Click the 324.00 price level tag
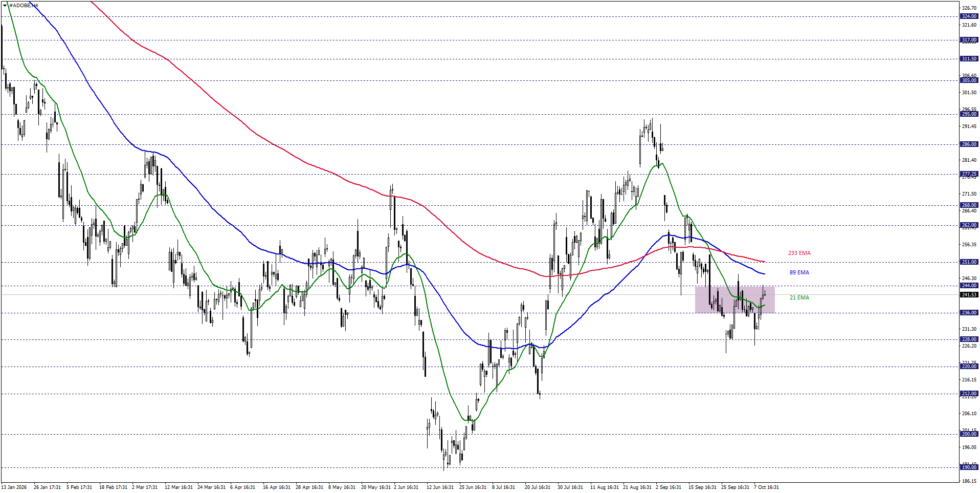Image resolution: width=980 pixels, height=493 pixels. (x=969, y=16)
